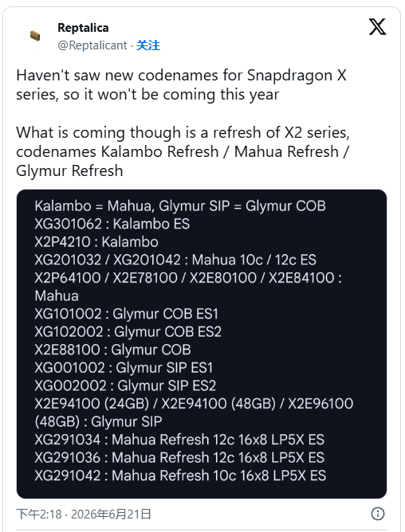Follow the account via 关注 link
Viewport: 405px width, 532px height.
pos(148,45)
